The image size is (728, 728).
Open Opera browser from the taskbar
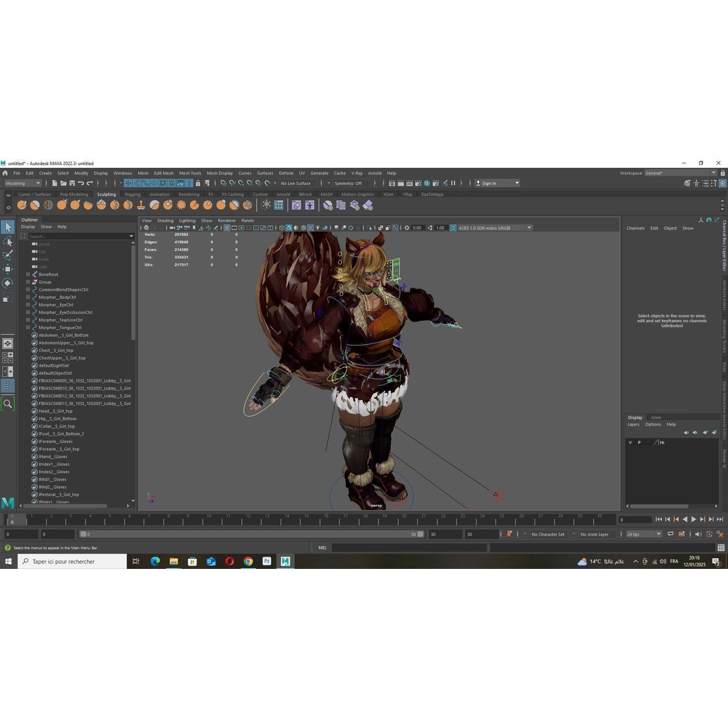click(229, 562)
